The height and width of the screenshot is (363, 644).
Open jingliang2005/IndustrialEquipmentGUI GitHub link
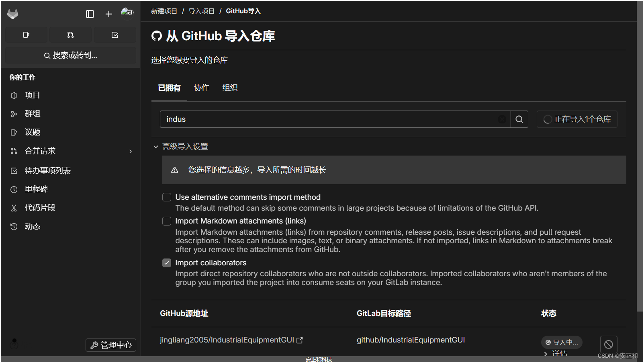(x=227, y=340)
